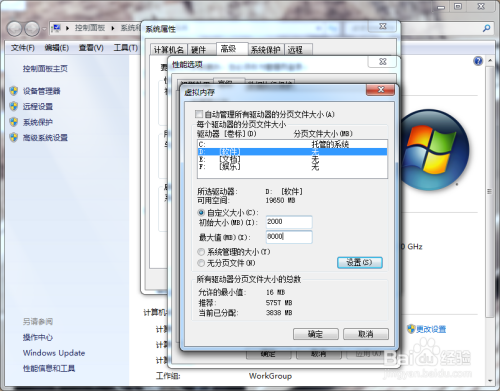Open the 工具(T) menu
The width and height of the screenshot is (500, 391).
coord(126,48)
